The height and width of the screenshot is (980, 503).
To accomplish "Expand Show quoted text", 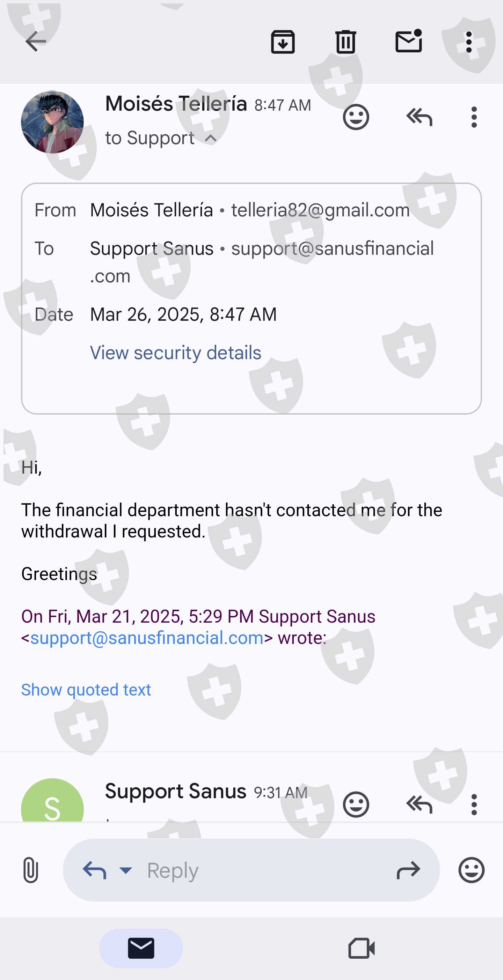I will 86,689.
